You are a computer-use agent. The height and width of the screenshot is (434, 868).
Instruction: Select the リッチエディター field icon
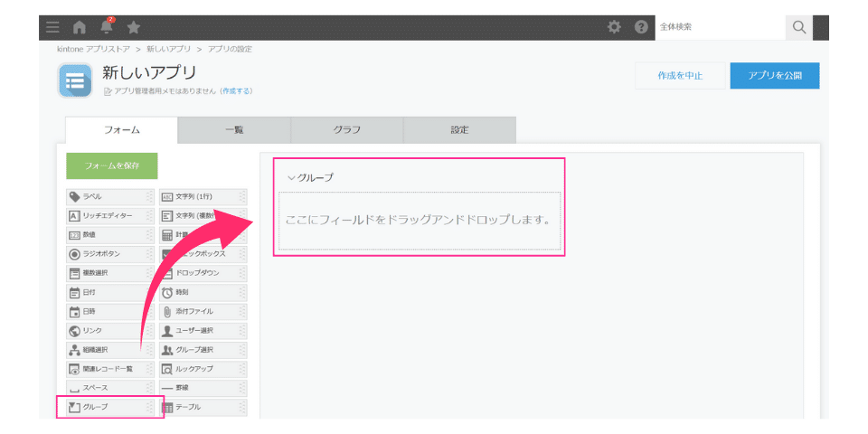pyautogui.click(x=74, y=215)
